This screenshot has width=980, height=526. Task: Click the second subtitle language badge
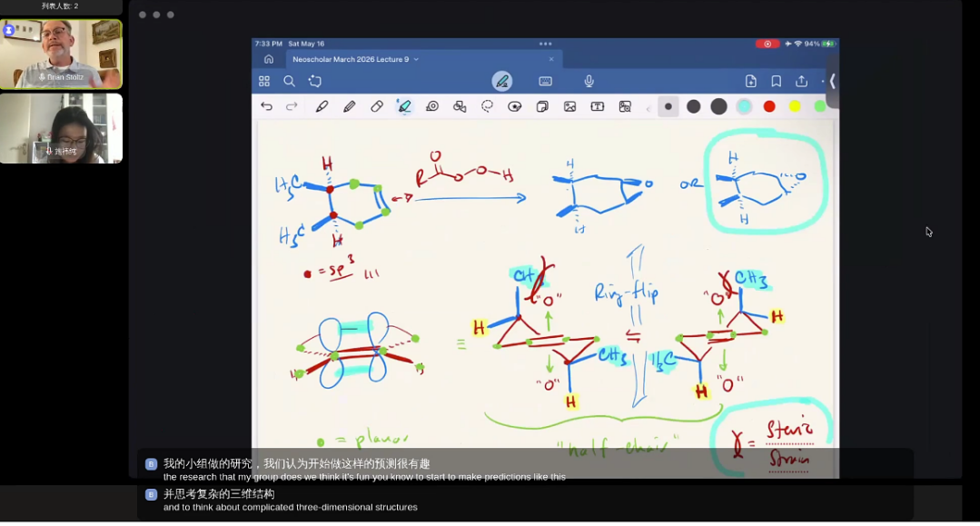[151, 495]
